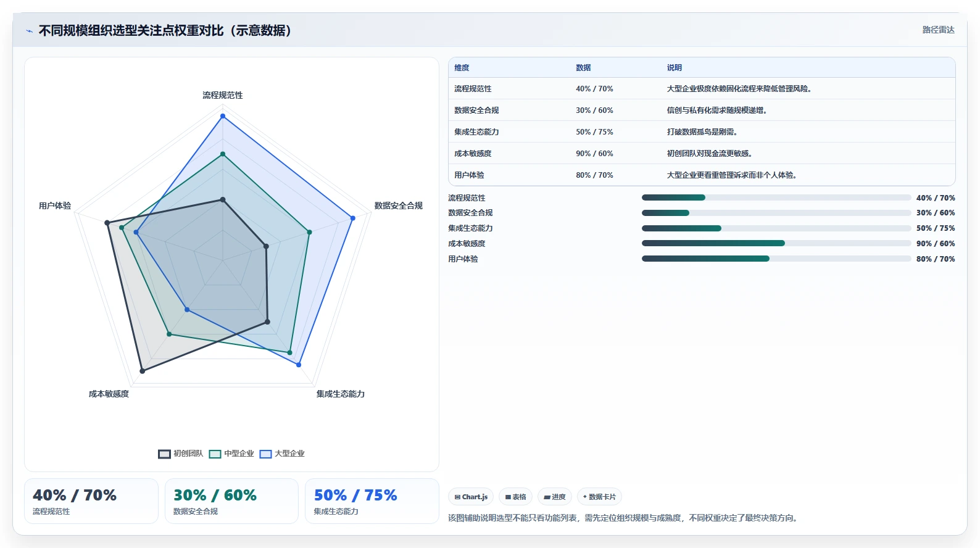Click the 集成生态能力 progress bar

(776, 228)
